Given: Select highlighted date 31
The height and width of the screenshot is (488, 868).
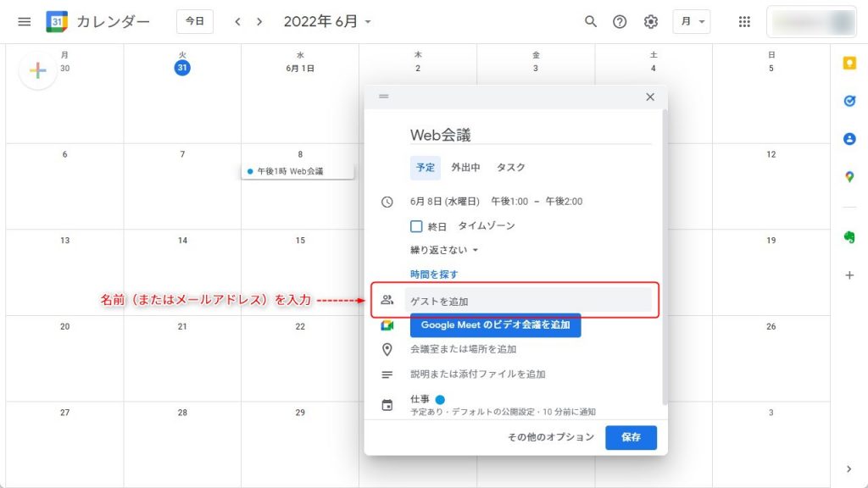Looking at the screenshot, I should pyautogui.click(x=182, y=68).
